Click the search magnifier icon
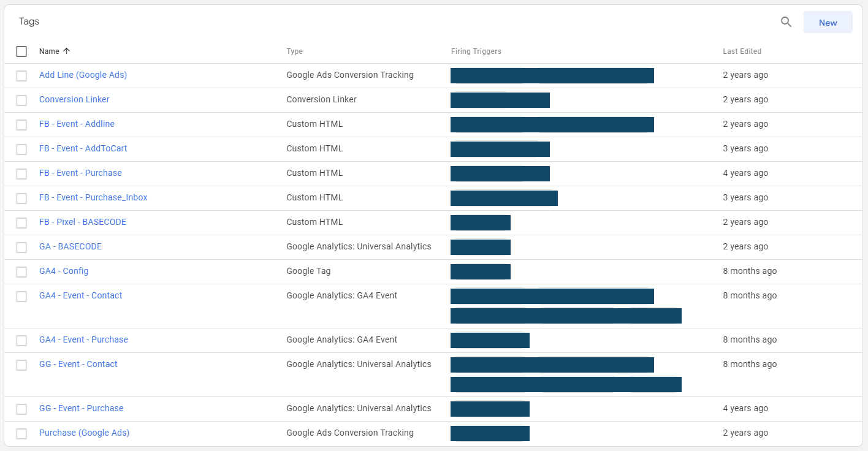 click(786, 22)
